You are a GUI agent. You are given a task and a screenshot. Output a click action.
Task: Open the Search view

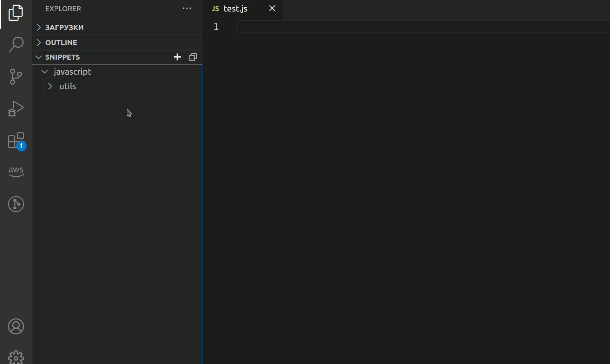coord(16,45)
